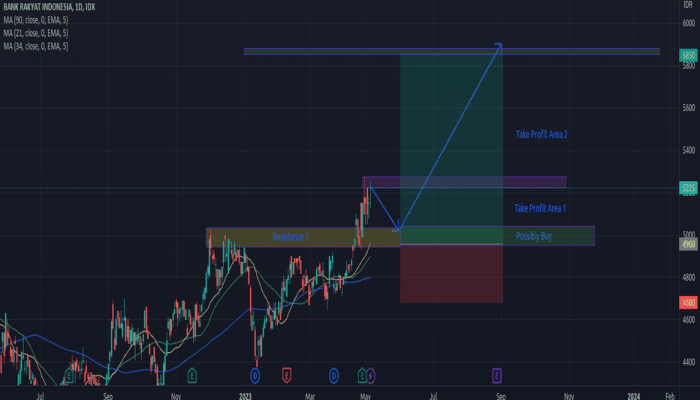Click the Bank Rakyat Indonesia symbol title
This screenshot has height=400, width=700.
40,6
